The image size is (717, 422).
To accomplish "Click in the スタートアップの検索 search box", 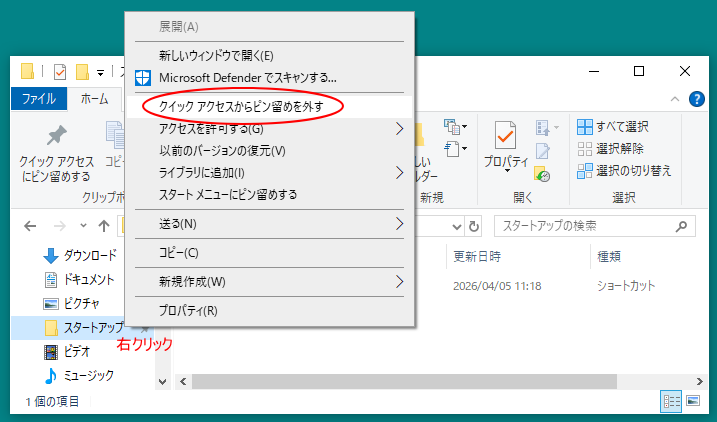I will [x=594, y=226].
